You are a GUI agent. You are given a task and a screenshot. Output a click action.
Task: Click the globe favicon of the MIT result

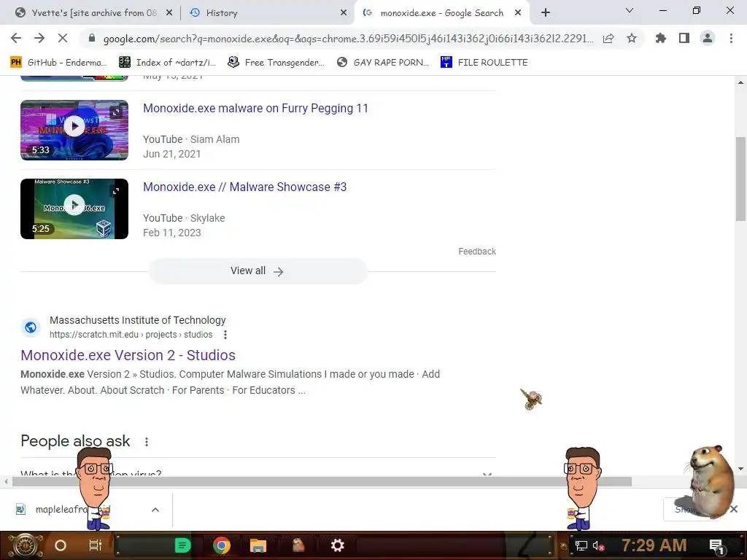(31, 327)
